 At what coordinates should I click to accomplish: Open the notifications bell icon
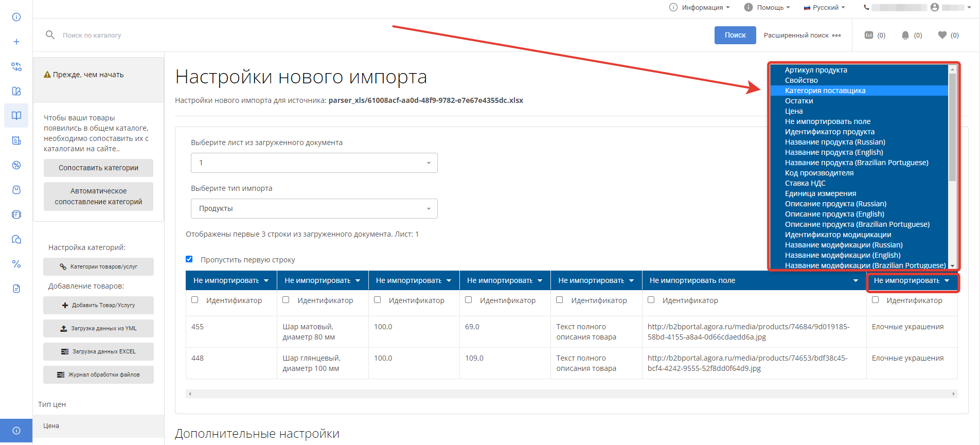[905, 35]
